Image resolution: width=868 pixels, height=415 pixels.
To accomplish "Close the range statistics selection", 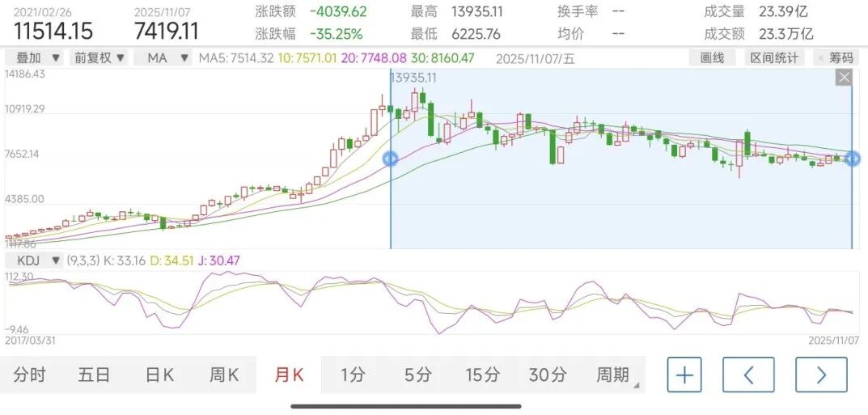I will (844, 78).
